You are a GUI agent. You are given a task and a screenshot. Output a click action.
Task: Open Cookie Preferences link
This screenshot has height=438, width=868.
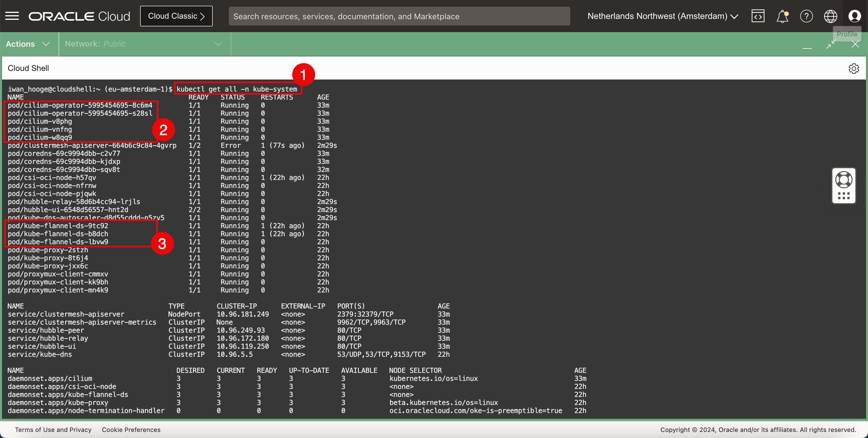point(131,430)
